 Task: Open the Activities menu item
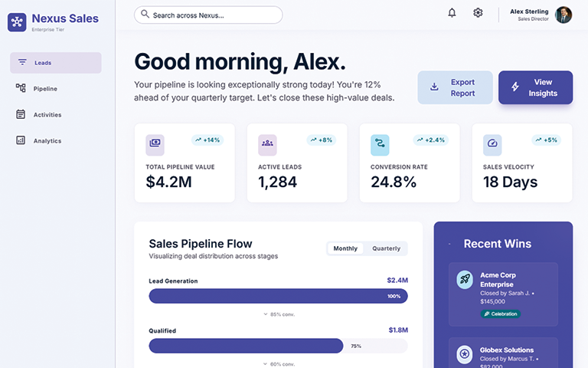[55, 114]
